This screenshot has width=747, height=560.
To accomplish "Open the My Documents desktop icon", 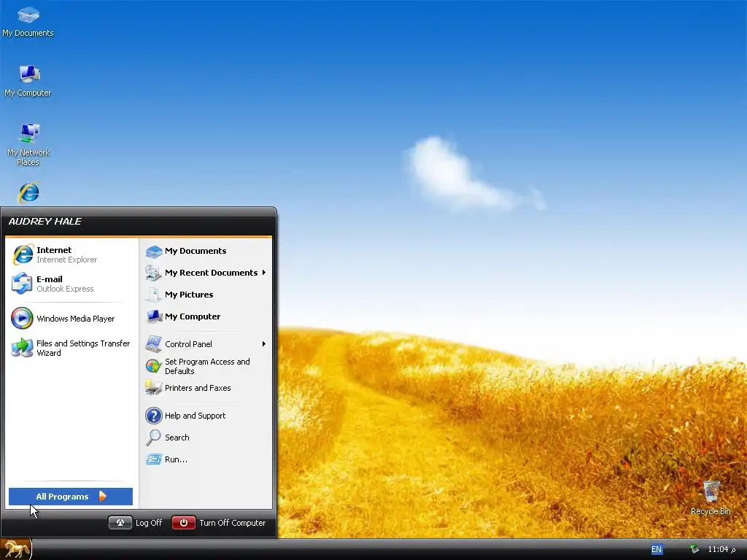I will (28, 21).
